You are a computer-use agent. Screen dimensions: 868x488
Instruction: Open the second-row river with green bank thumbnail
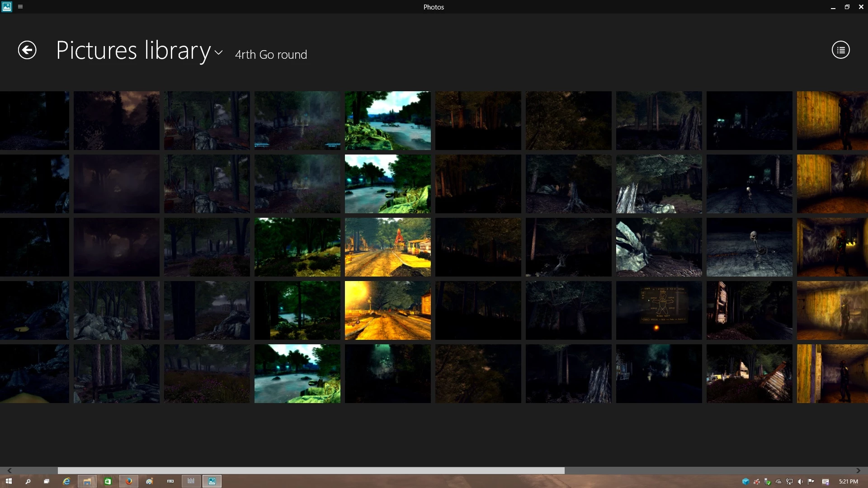pos(388,184)
